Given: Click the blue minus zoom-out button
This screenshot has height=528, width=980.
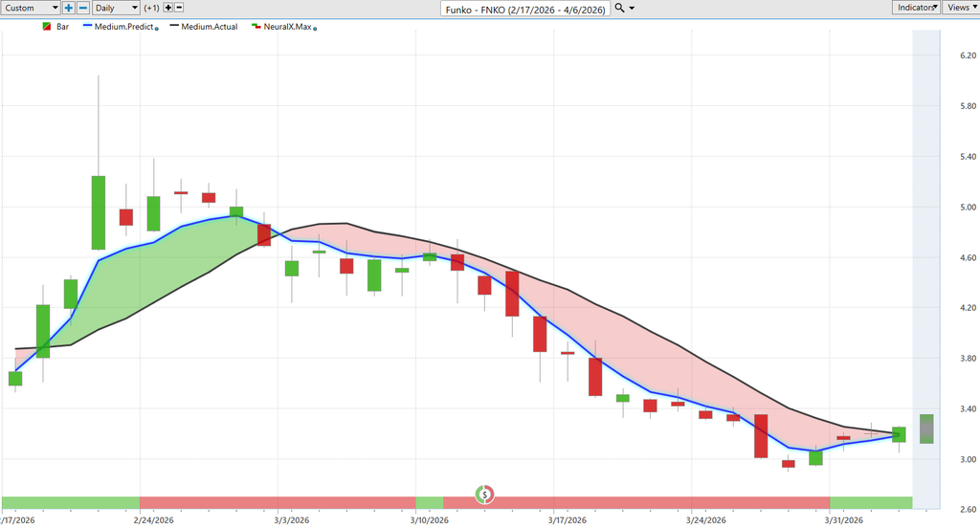Looking at the screenshot, I should [x=82, y=8].
